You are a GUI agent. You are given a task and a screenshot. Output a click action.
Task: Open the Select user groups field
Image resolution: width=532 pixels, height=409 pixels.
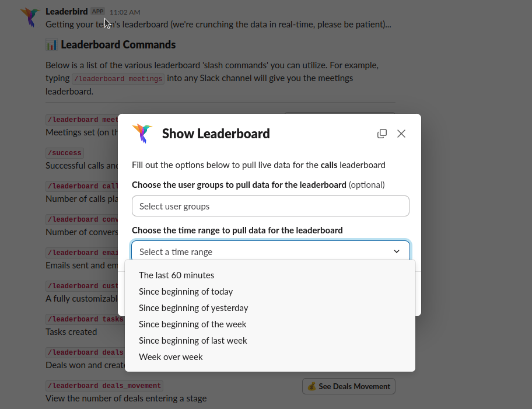click(271, 206)
